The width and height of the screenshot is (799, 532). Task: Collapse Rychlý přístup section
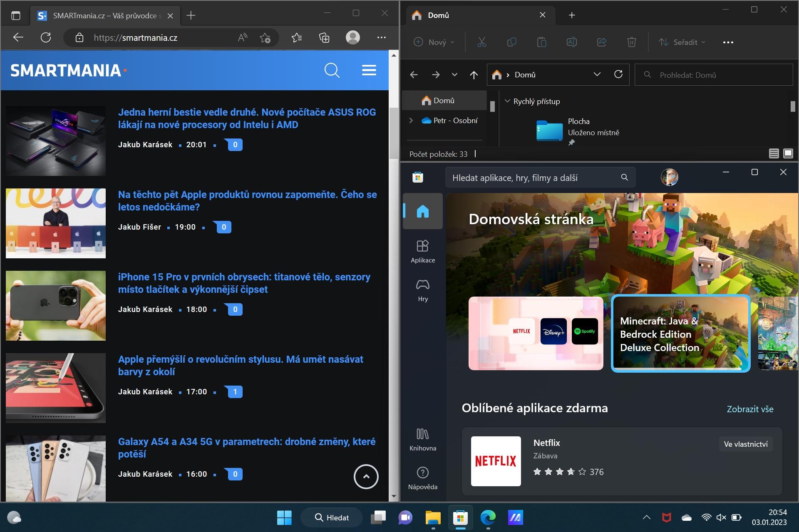507,101
